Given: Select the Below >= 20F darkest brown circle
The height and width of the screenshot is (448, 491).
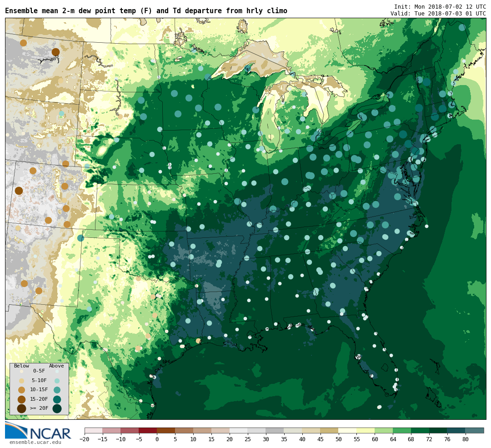Looking at the screenshot, I should 22,409.
